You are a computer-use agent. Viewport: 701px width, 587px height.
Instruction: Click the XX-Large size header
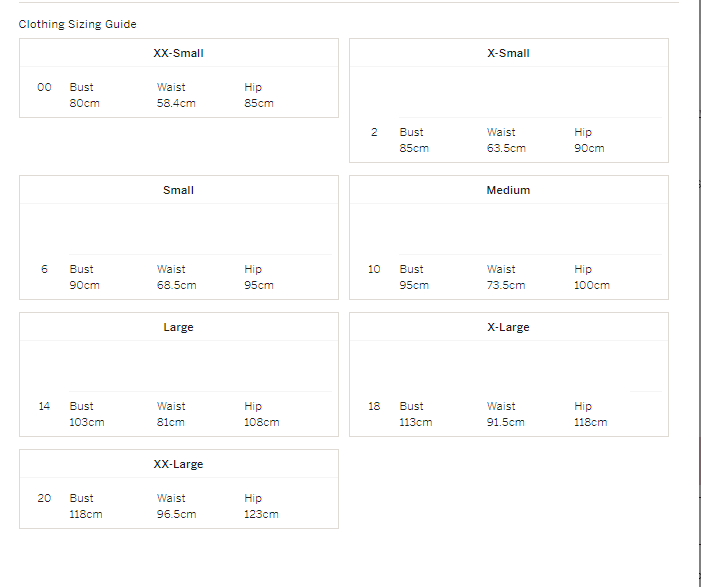click(x=178, y=464)
